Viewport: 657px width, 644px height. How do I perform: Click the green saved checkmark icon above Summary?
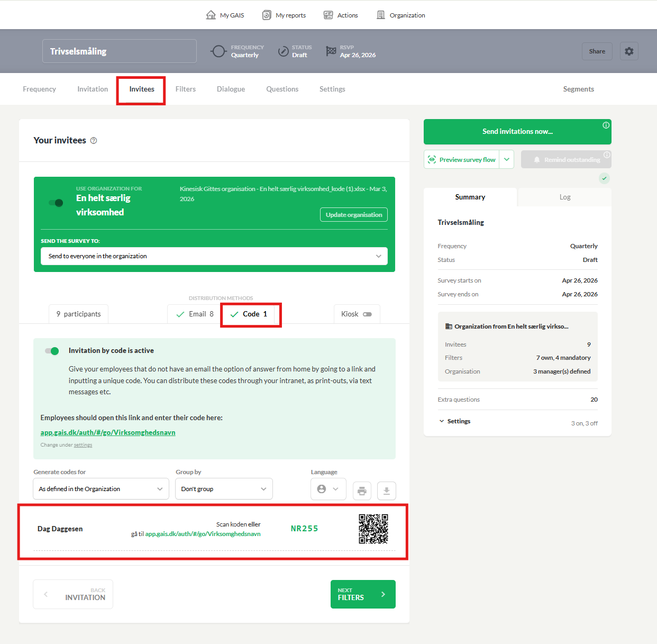coord(604,178)
